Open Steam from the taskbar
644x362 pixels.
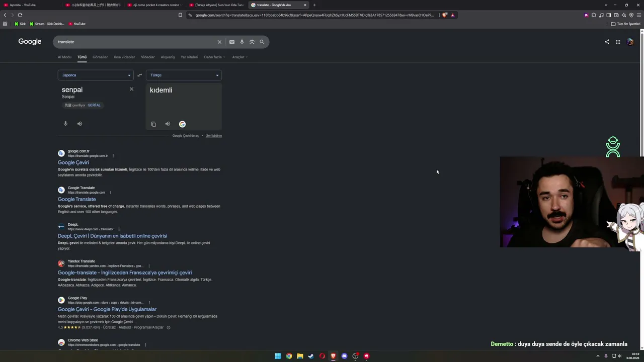coord(311,356)
